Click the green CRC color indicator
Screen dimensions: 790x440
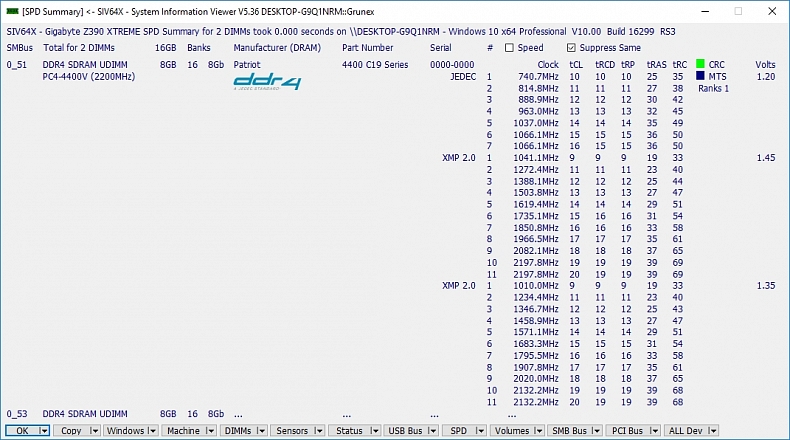tap(700, 64)
